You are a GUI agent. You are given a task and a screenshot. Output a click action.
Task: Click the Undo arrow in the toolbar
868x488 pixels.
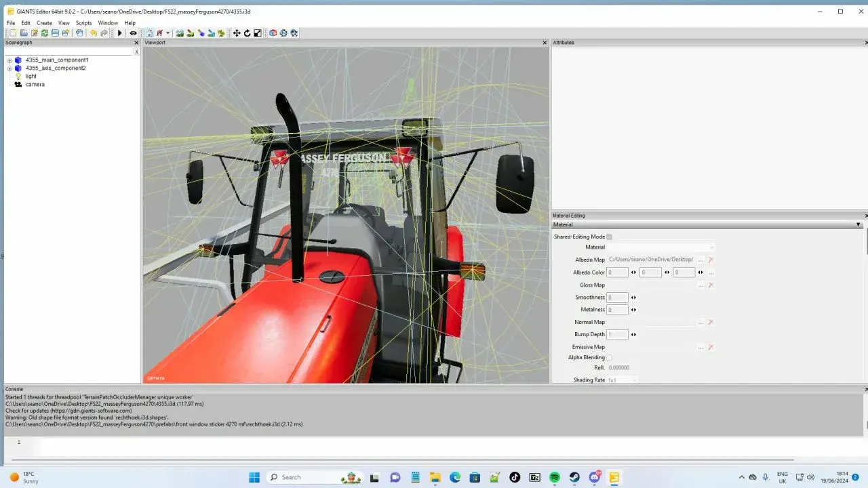click(x=94, y=33)
